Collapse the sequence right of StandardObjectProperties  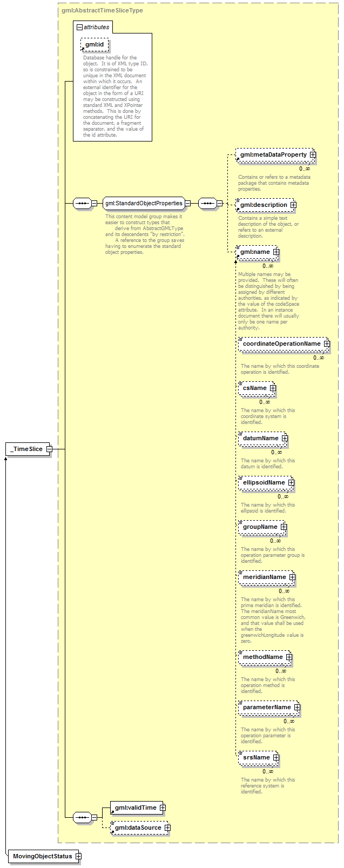tap(220, 204)
